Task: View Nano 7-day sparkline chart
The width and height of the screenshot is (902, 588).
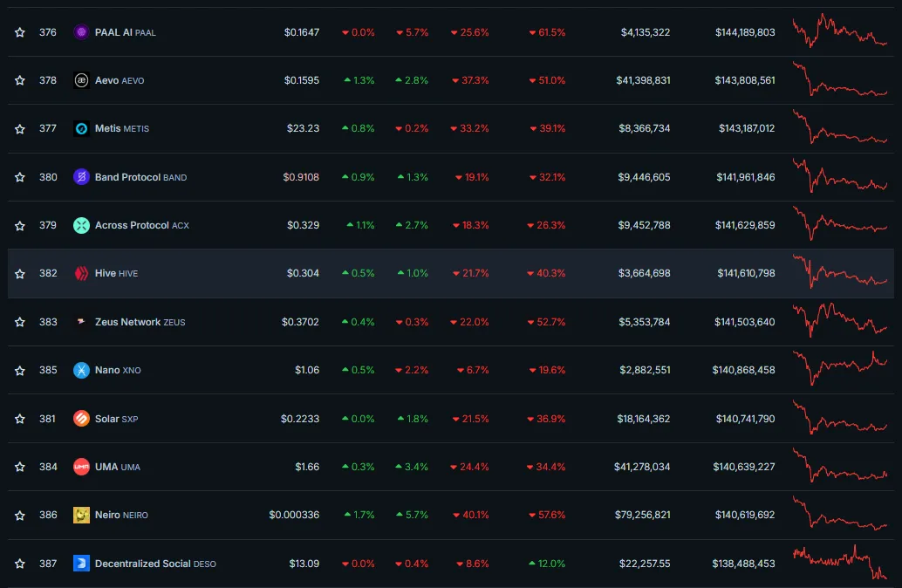Action: [x=840, y=368]
